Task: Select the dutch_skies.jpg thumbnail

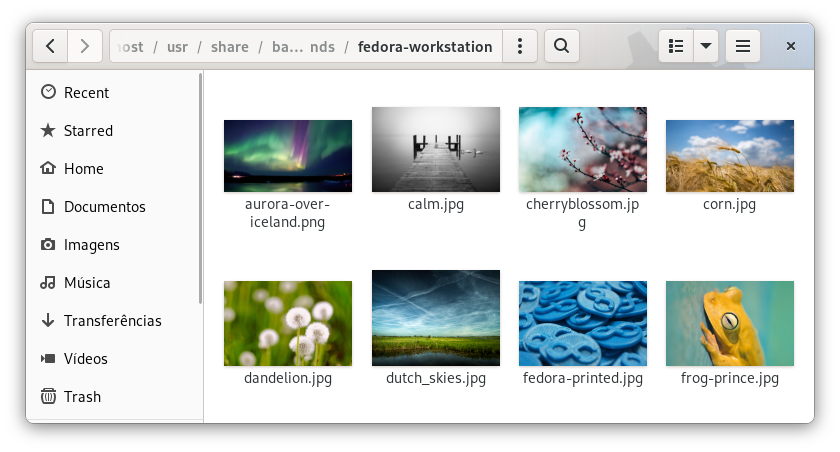Action: click(x=436, y=318)
